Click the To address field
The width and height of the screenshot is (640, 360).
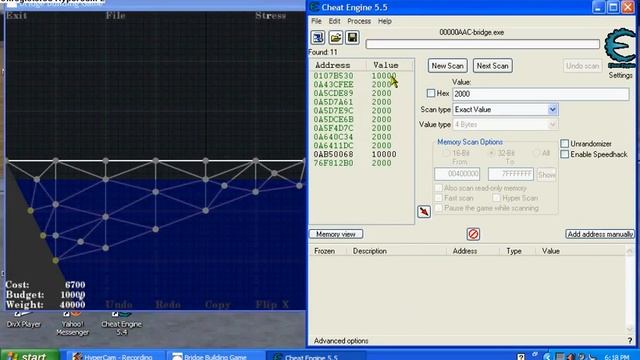[x=511, y=174]
